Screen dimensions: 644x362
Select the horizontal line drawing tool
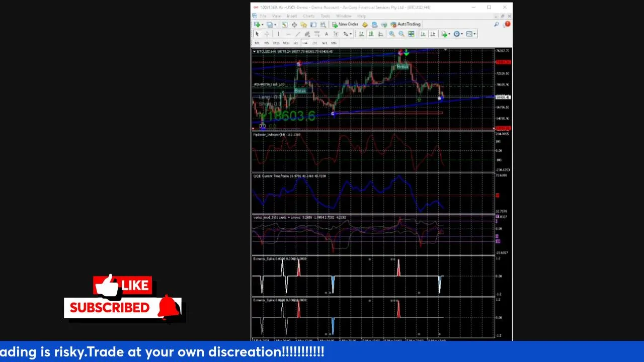click(288, 34)
